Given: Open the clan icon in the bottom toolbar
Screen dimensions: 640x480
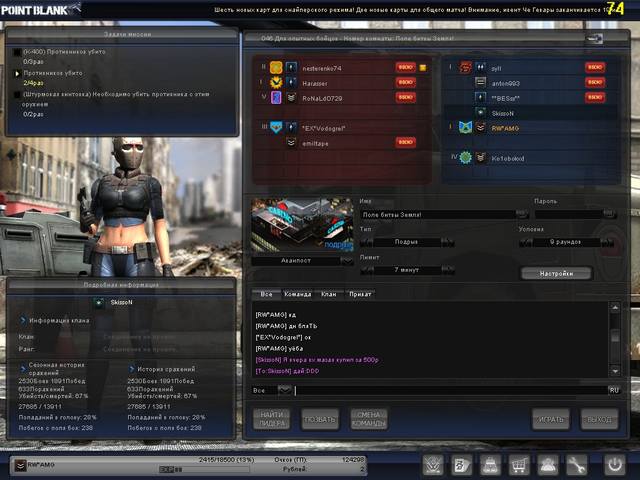Looking at the screenshot, I should [433, 464].
